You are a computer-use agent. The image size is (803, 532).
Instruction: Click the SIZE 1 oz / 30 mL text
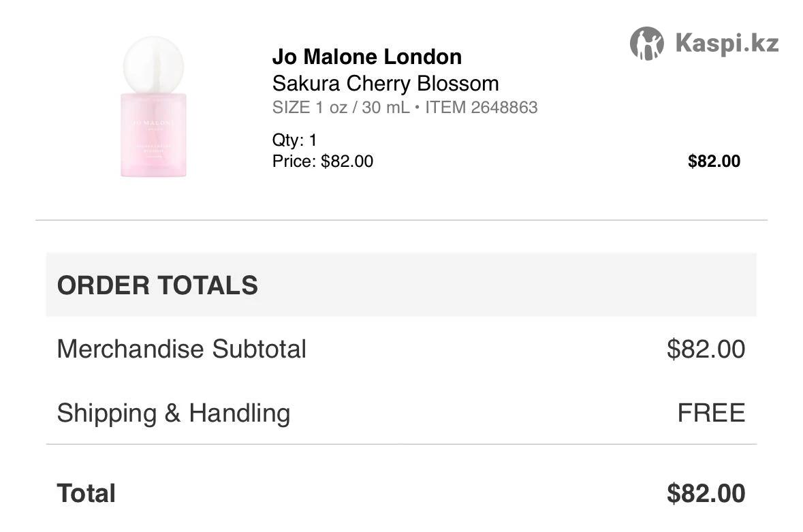(341, 108)
